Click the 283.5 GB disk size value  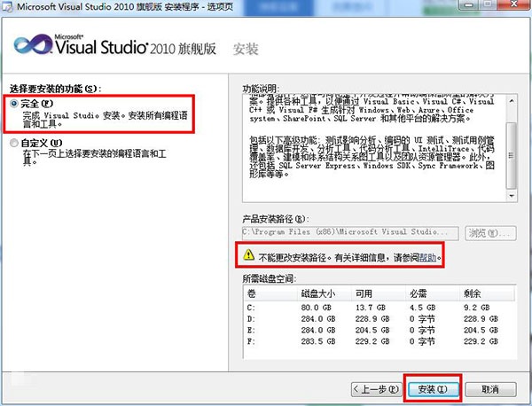tap(318, 341)
